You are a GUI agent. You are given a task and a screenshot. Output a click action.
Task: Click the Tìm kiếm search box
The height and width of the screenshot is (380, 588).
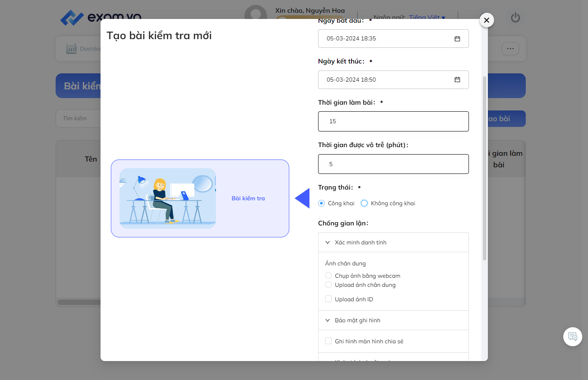(x=78, y=118)
